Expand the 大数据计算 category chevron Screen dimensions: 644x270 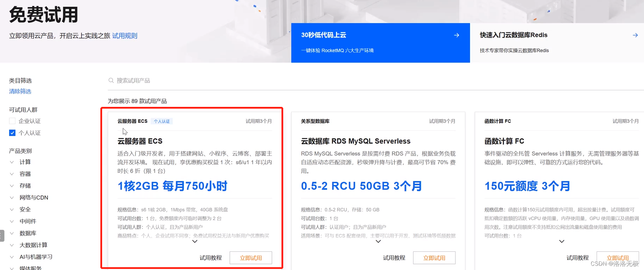(x=12, y=245)
